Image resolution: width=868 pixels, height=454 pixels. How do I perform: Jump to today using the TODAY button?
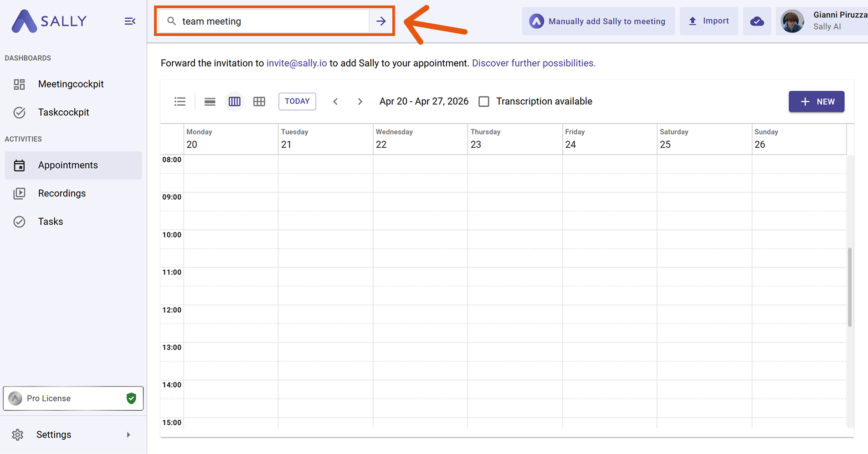(297, 101)
